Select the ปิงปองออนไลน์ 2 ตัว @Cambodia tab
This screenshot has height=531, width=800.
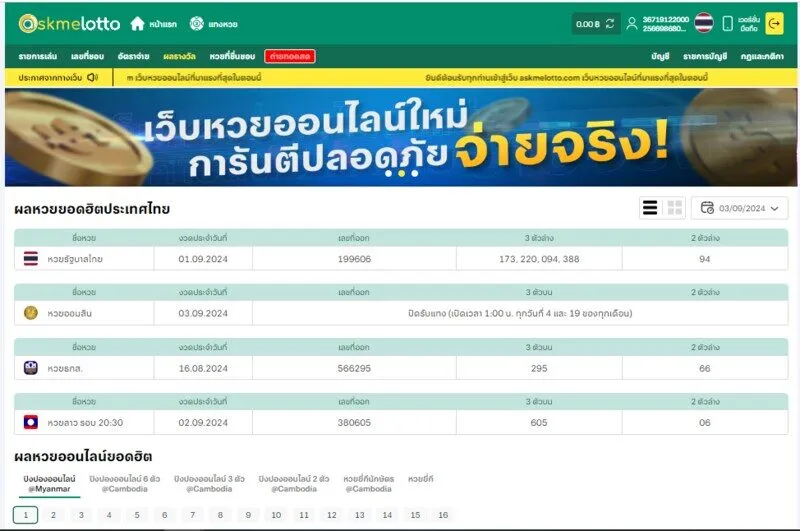294,484
